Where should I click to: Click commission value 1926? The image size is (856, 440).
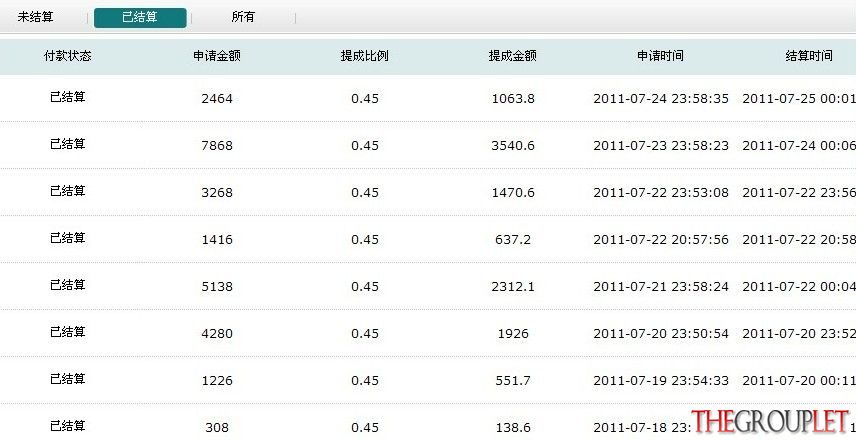pyautogui.click(x=513, y=334)
